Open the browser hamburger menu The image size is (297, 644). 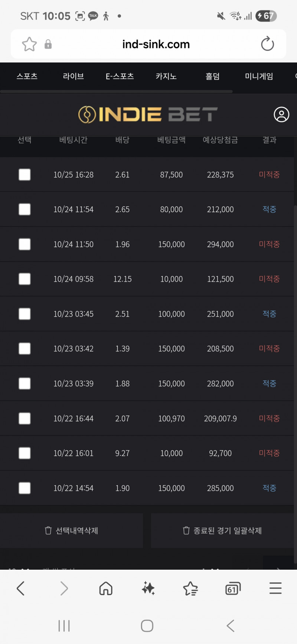click(275, 588)
